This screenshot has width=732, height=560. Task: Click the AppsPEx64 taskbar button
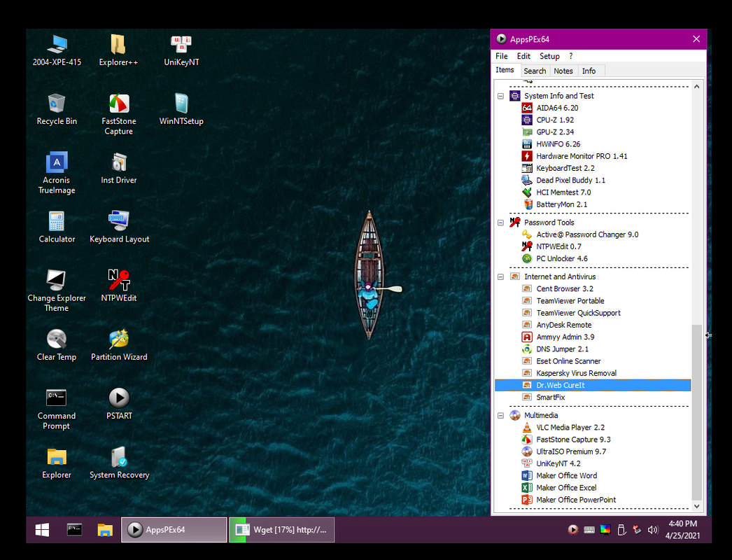click(174, 530)
